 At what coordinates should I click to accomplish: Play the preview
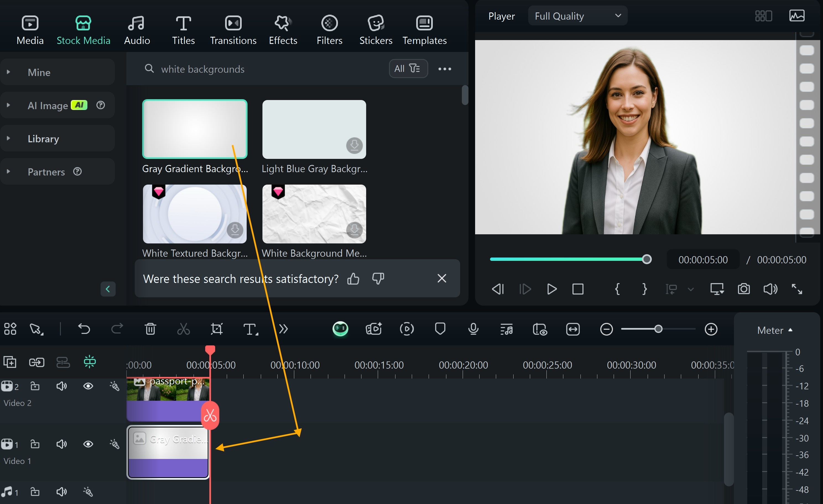[551, 289]
